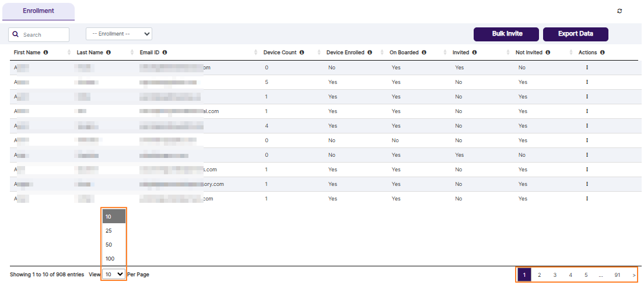Click the On Boarded cell reading No
The height and width of the screenshot is (285, 644).
(395, 140)
